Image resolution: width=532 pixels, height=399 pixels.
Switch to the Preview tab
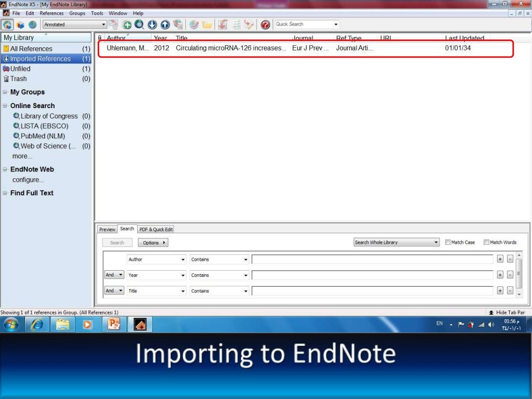tap(107, 229)
